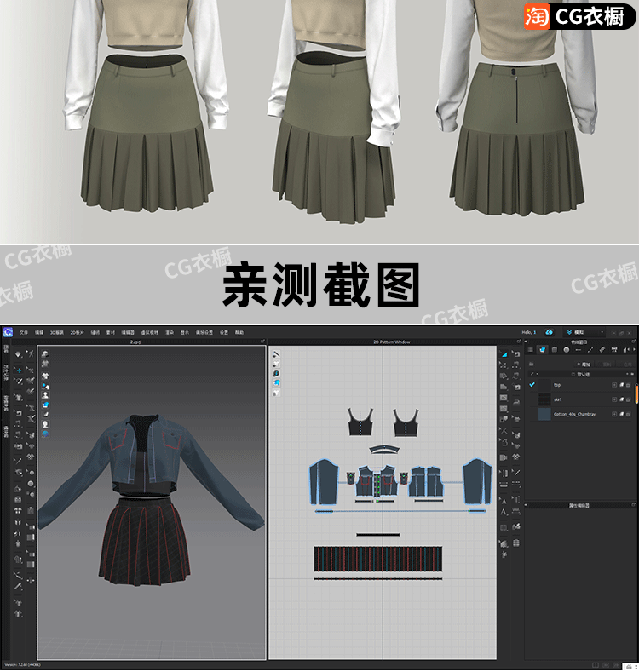Viewport: 639px width, 672px height.
Task: Click the cloud icon next to Hello, 1
Action: point(550,331)
